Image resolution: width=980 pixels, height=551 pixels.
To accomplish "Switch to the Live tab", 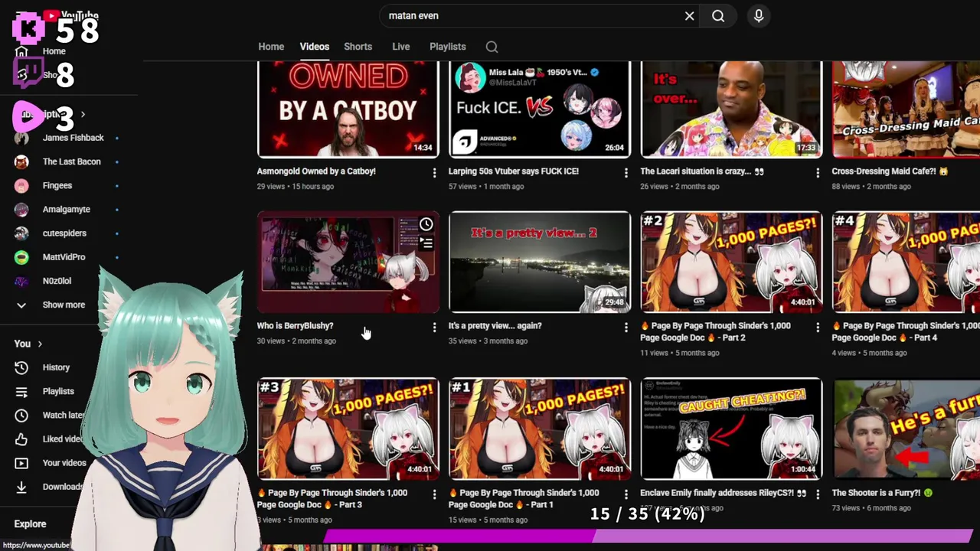I will click(x=401, y=47).
